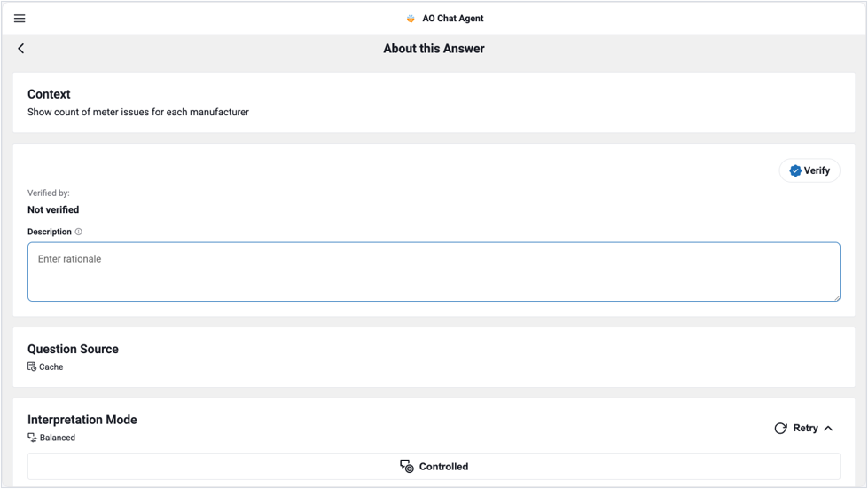
Task: Collapse the Retry options chevron
Action: coord(828,428)
